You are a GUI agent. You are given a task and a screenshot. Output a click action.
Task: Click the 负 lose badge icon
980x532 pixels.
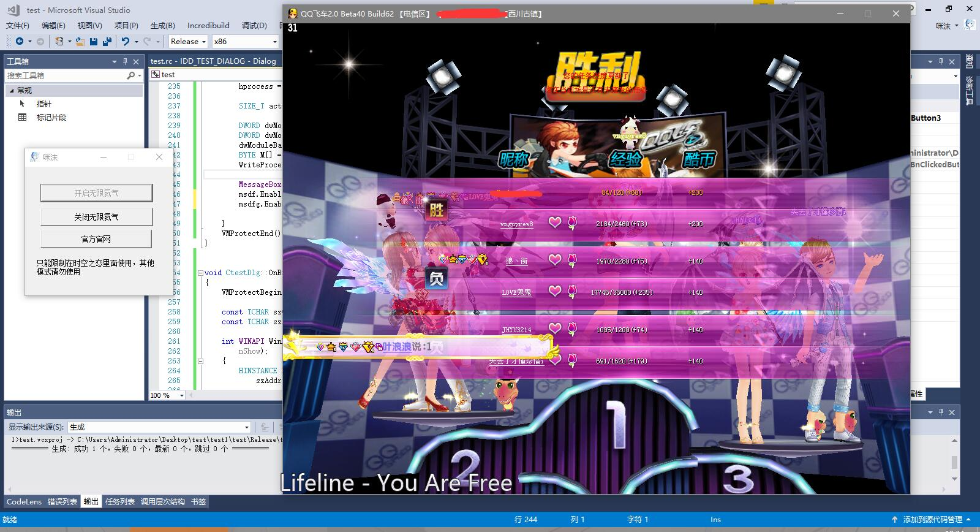(436, 279)
